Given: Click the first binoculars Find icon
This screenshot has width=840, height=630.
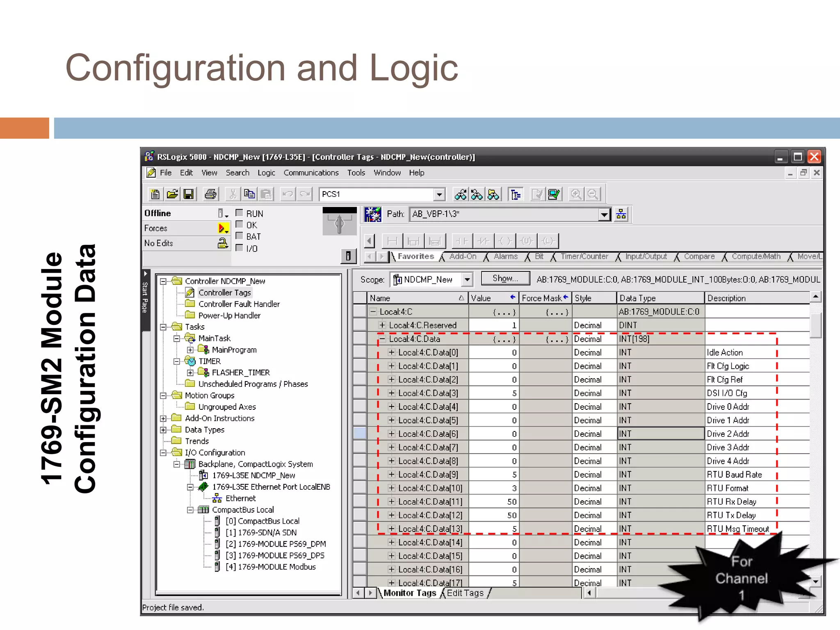Looking at the screenshot, I should click(x=460, y=194).
